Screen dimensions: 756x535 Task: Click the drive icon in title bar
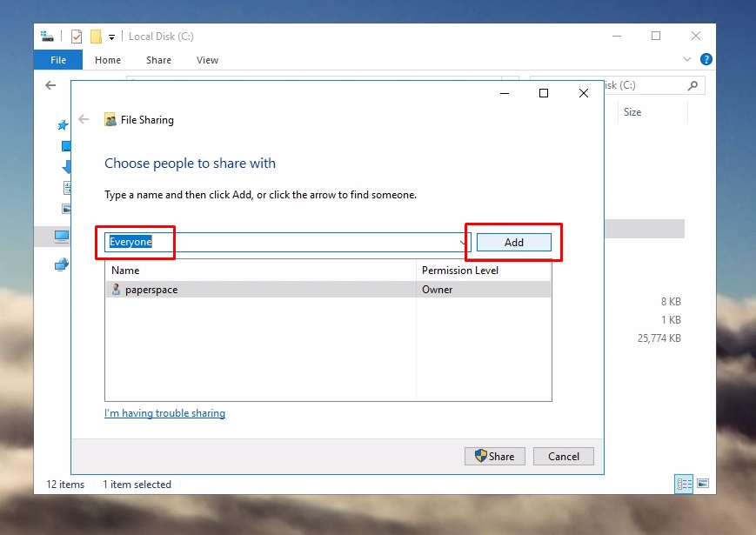(x=47, y=37)
